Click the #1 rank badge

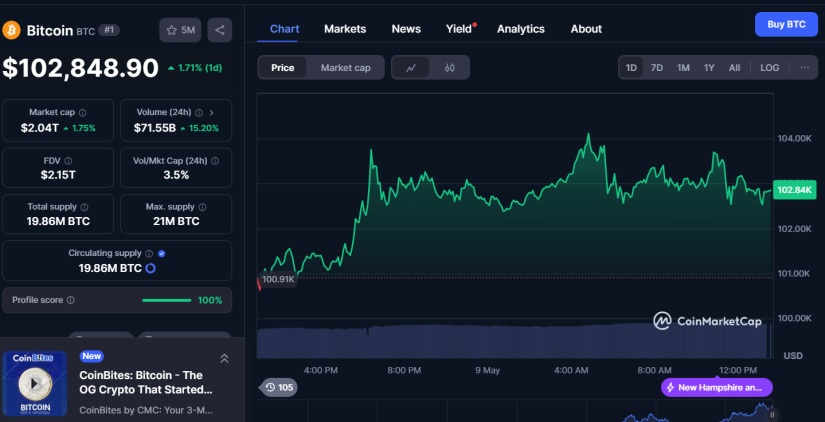click(108, 30)
